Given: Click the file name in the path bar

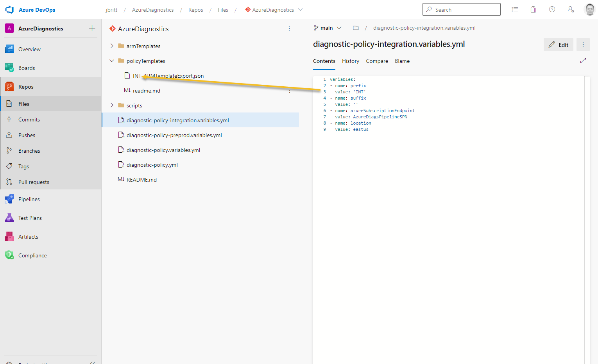Looking at the screenshot, I should tap(424, 28).
